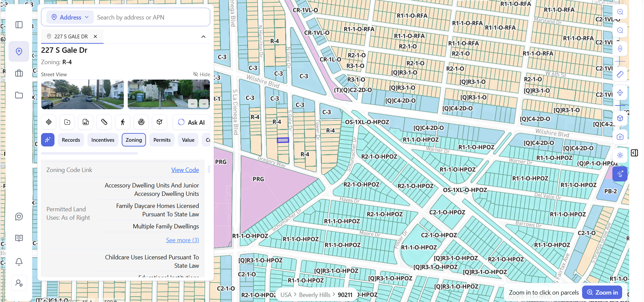Click the blue AI sparkle button

pyautogui.click(x=48, y=140)
